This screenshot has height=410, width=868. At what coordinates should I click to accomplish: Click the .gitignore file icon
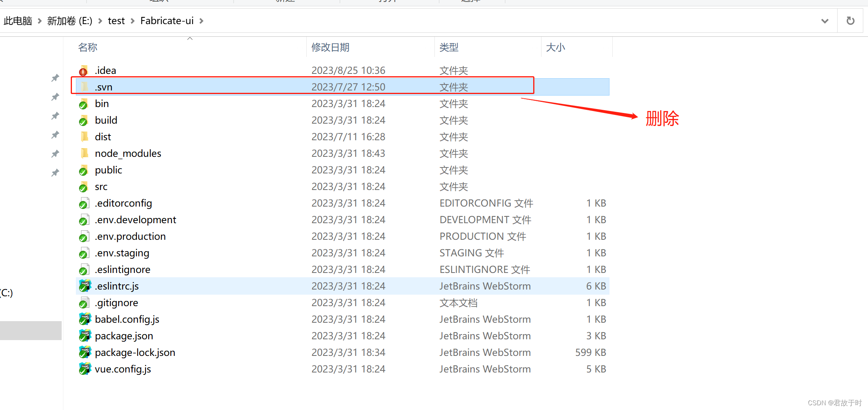pos(84,303)
